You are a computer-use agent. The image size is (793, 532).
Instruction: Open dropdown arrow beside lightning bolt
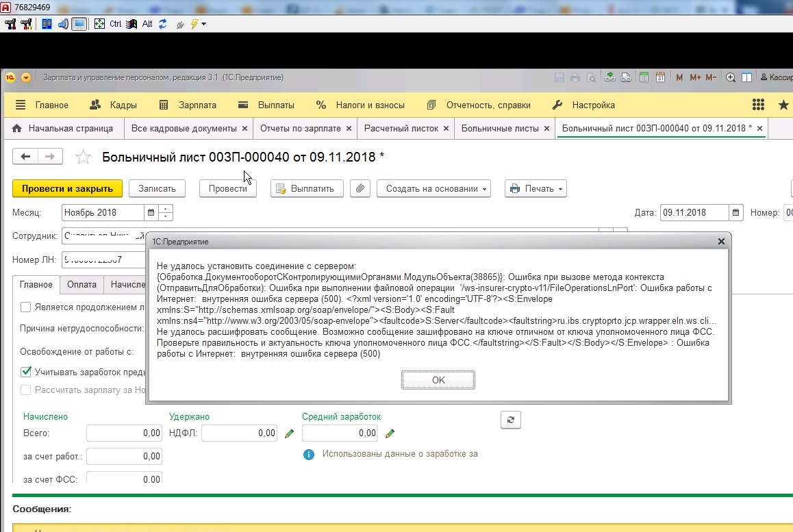[x=204, y=24]
